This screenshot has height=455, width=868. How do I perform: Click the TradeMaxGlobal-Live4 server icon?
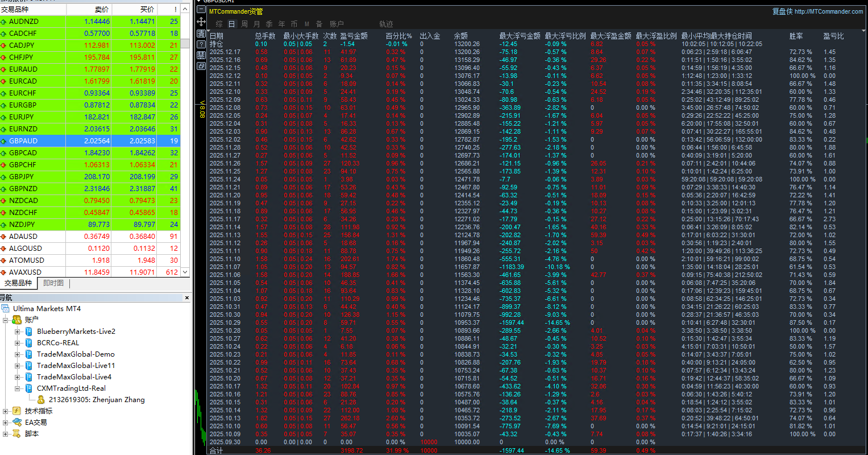29,377
